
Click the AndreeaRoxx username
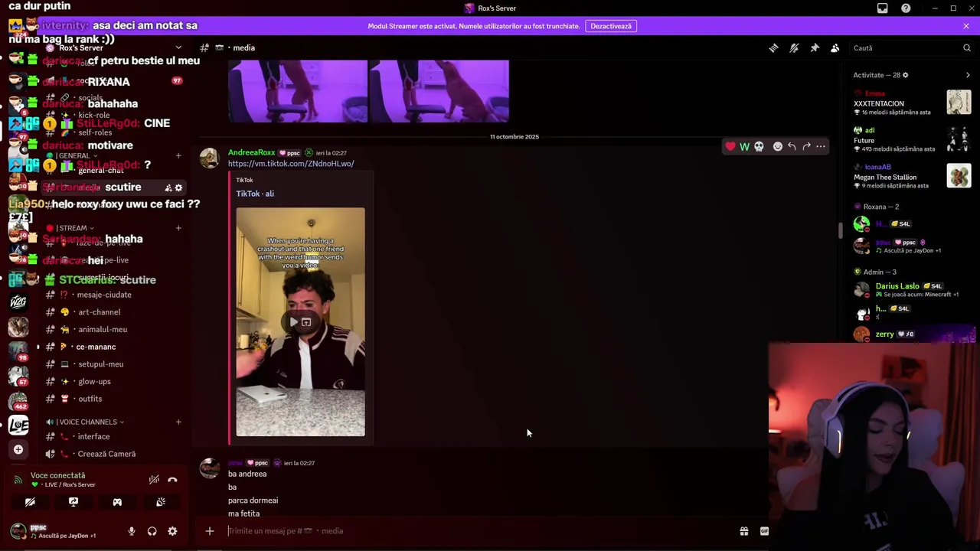251,153
